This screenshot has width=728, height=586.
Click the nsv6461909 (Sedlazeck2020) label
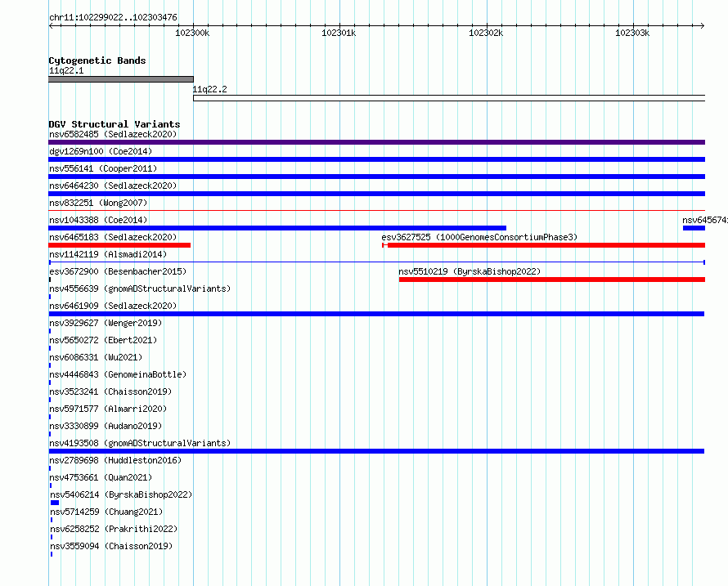113,306
